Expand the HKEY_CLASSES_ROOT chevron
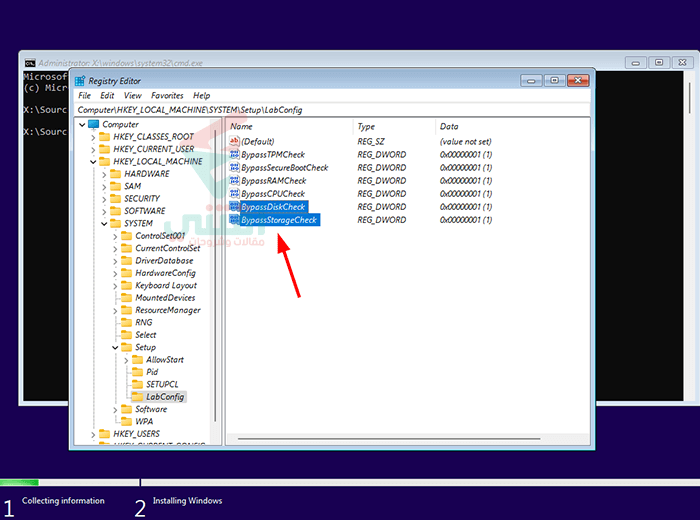 93,137
